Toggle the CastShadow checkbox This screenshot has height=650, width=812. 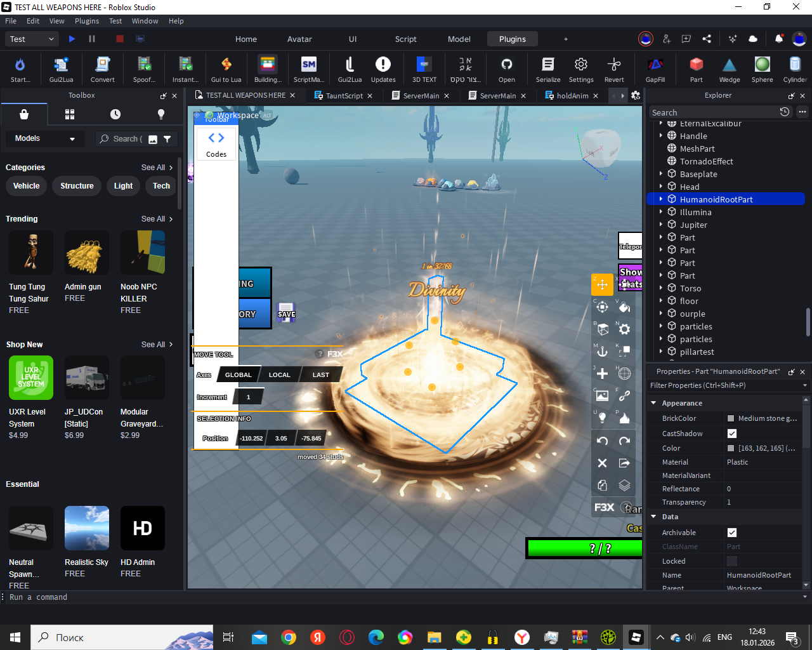(732, 434)
